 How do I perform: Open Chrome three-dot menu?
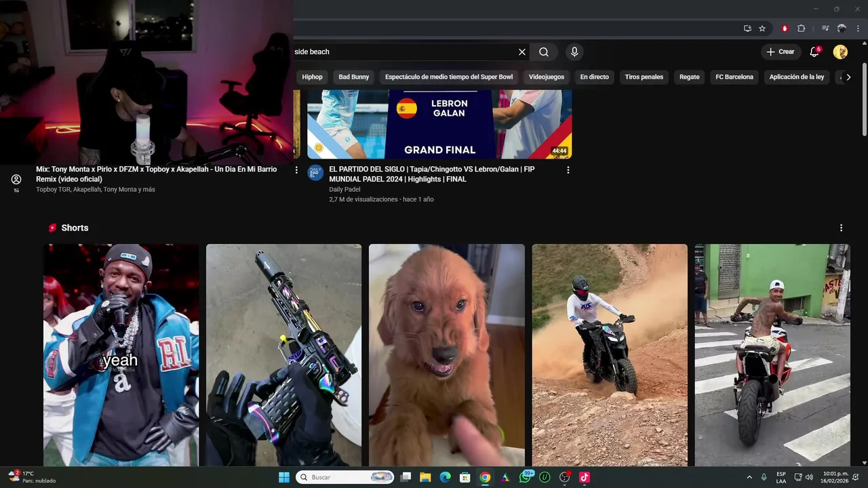[x=858, y=28]
